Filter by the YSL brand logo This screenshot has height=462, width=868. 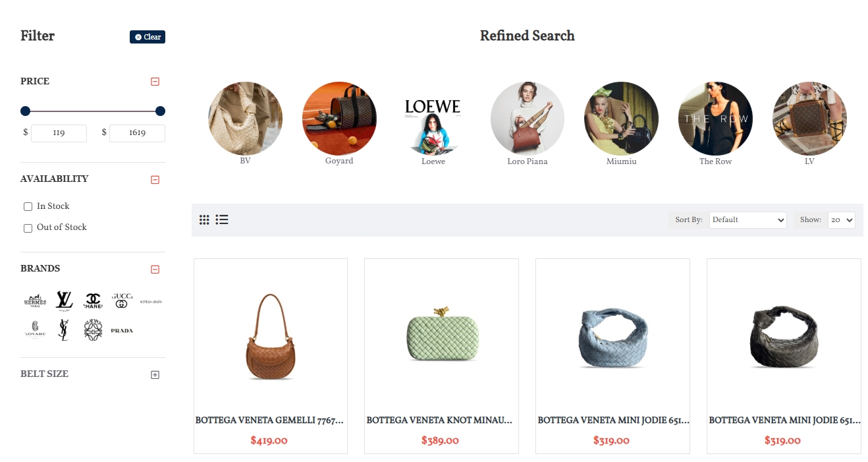pyautogui.click(x=64, y=330)
